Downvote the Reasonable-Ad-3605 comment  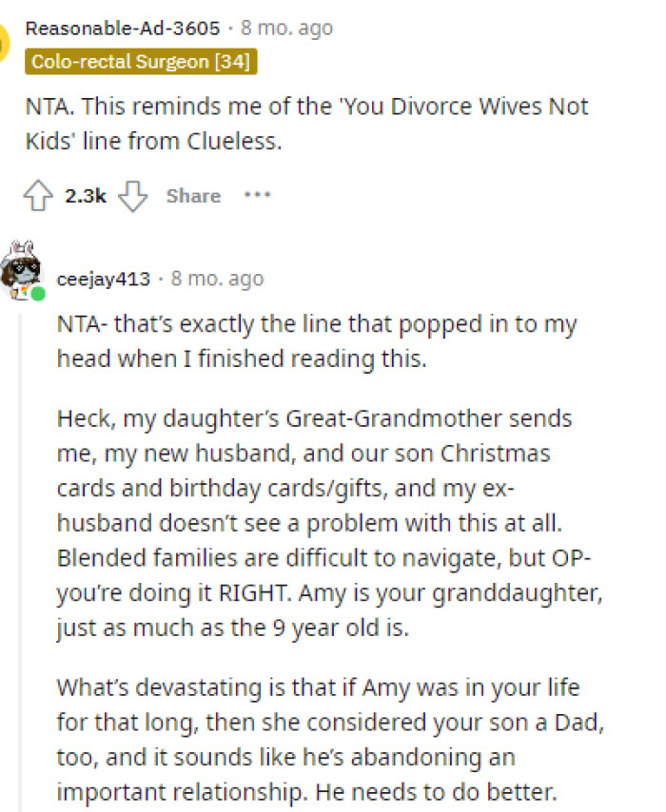[x=133, y=196]
